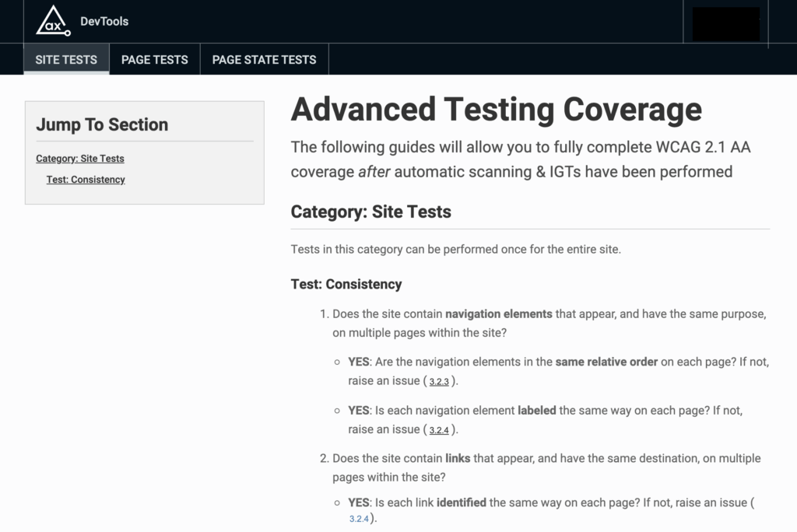
Task: Open the 3.2.3 guideline reference link
Action: click(x=439, y=381)
